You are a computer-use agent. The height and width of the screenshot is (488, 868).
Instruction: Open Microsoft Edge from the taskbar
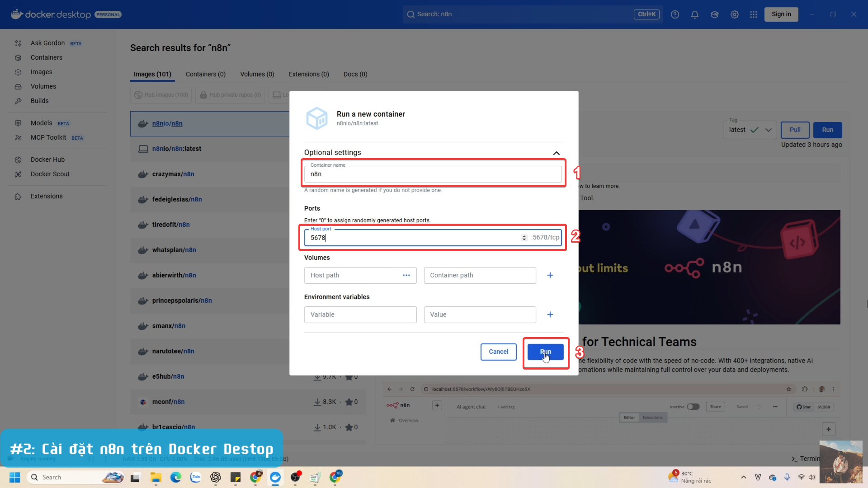(176, 477)
